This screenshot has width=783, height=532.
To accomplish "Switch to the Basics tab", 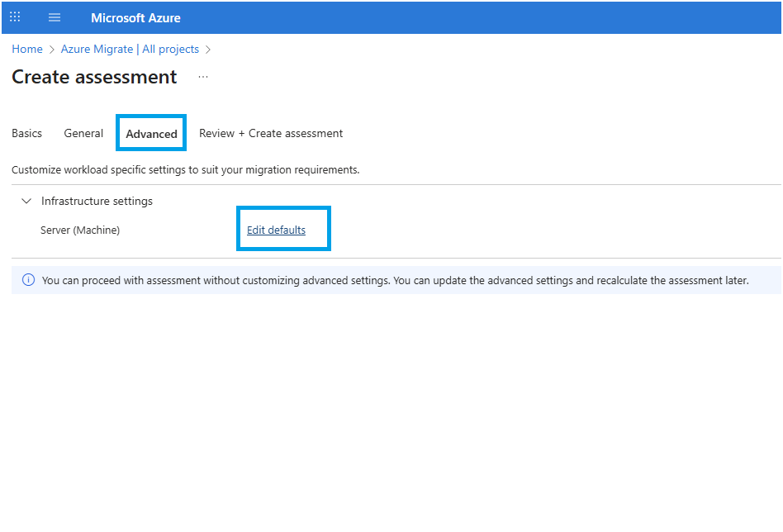I will [26, 133].
